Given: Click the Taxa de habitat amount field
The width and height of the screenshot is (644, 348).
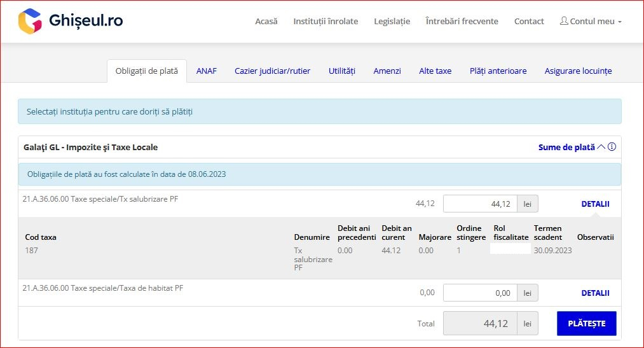Looking at the screenshot, I should pos(479,293).
